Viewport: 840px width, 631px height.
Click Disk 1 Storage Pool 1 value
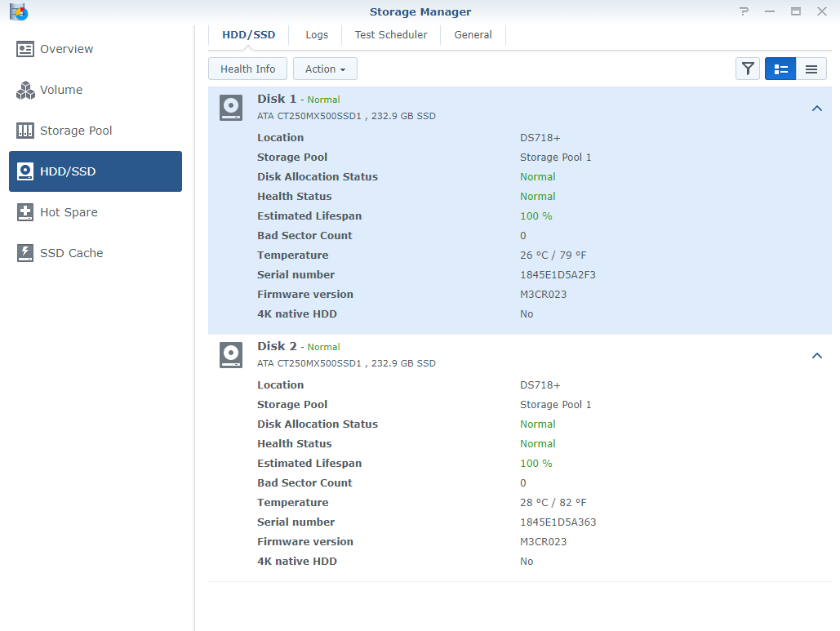[x=556, y=158]
